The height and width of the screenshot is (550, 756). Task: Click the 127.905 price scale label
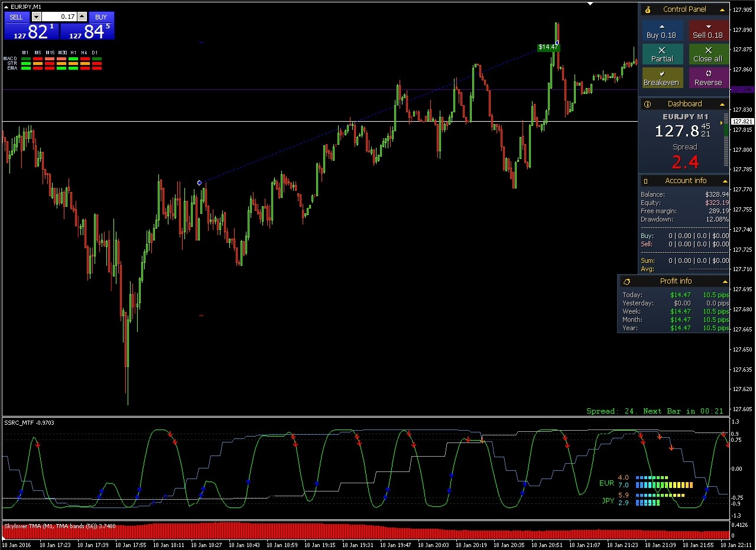pos(743,9)
